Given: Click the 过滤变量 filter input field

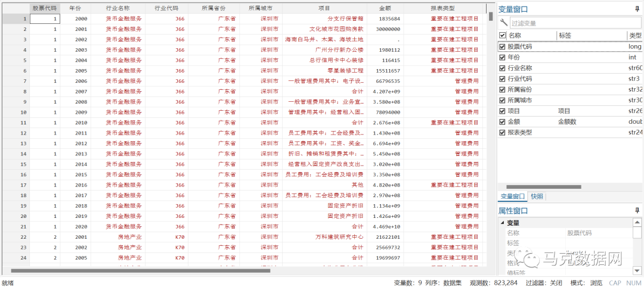Looking at the screenshot, I should tap(574, 23).
